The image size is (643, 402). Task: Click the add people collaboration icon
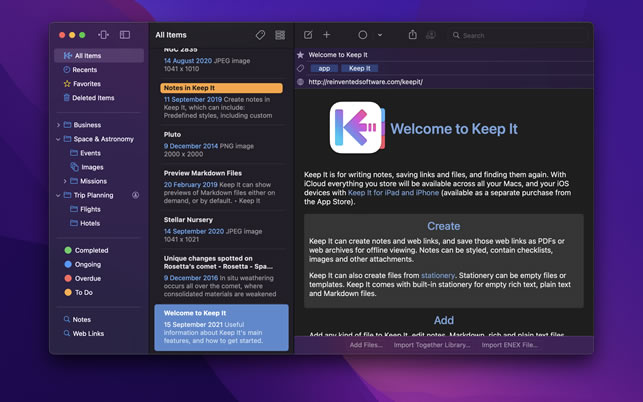(x=431, y=35)
